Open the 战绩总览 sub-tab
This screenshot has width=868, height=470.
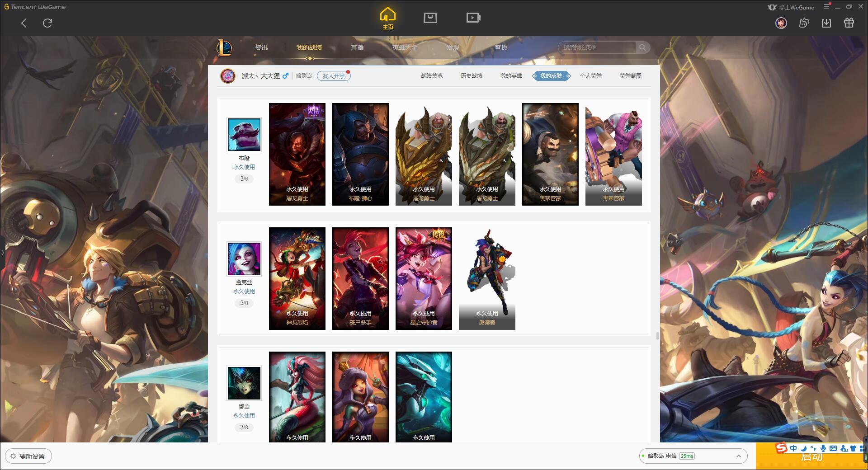(x=432, y=76)
